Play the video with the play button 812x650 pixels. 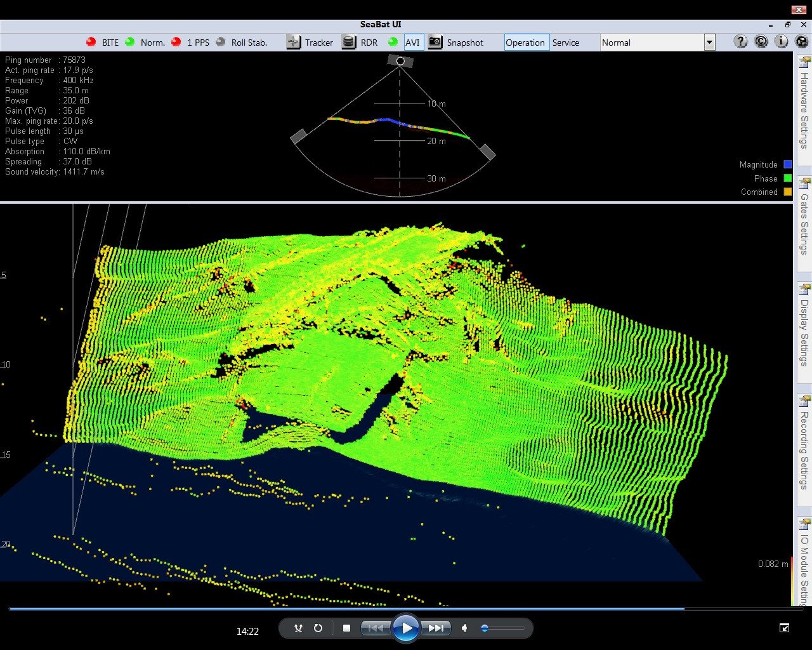coord(406,628)
